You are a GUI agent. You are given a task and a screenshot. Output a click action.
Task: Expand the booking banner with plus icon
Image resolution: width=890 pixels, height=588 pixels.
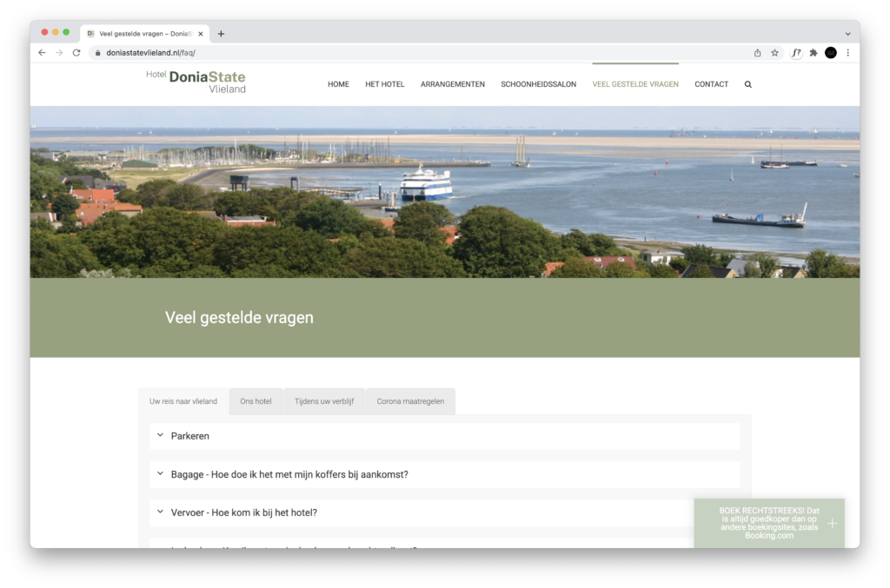tap(832, 523)
